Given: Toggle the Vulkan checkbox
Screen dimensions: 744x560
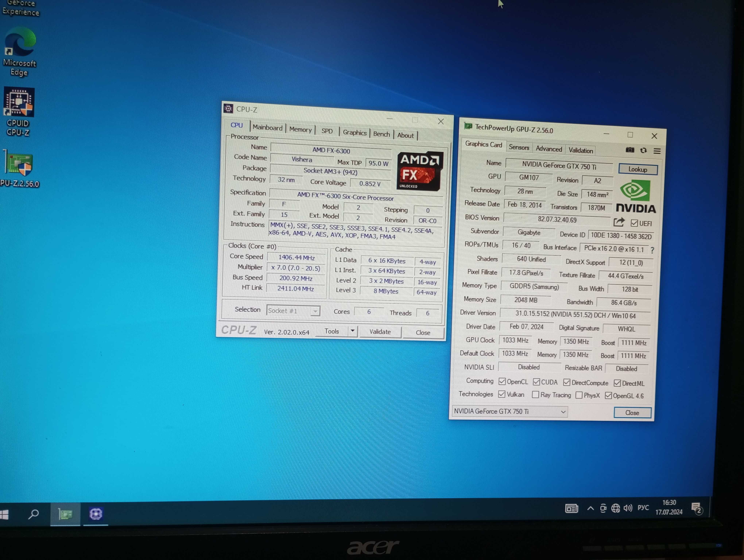Looking at the screenshot, I should coord(501,394).
